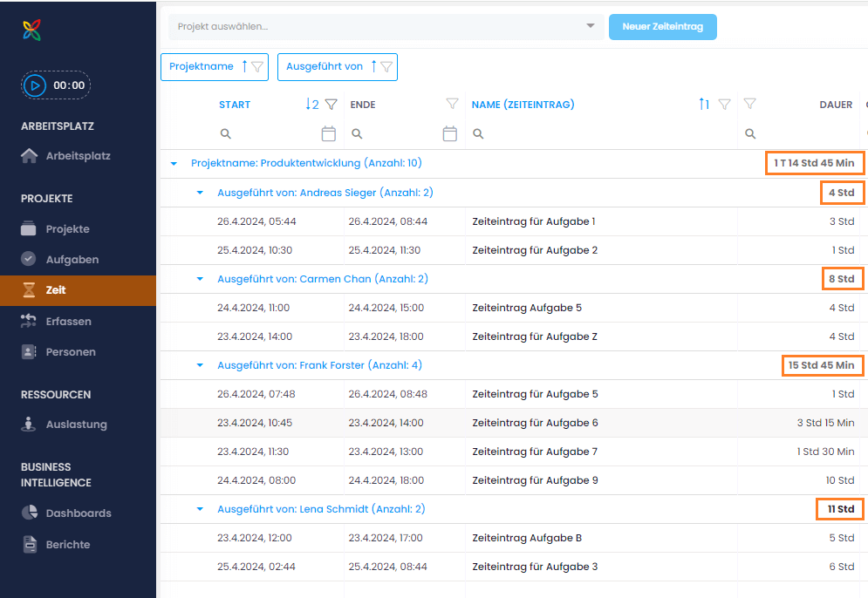Image resolution: width=868 pixels, height=598 pixels.
Task: Select row Zeiteintrag Aufgabe B
Action: 514,538
